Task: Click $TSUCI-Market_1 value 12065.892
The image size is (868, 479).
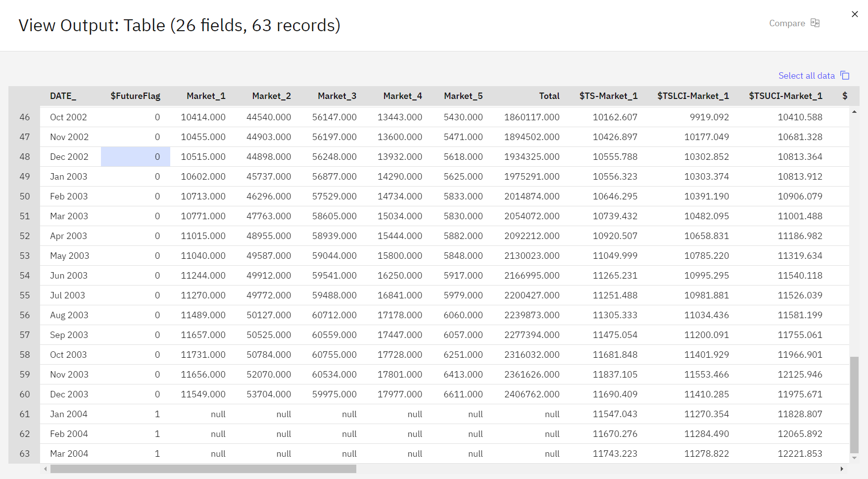Action: [x=800, y=434]
